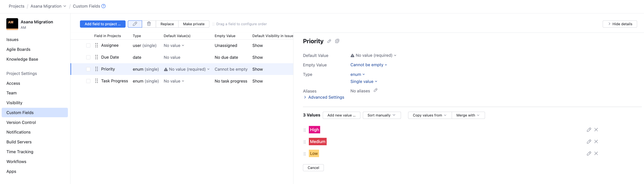The image size is (644, 184).
Task: Click the Add field to project button
Action: click(x=103, y=24)
